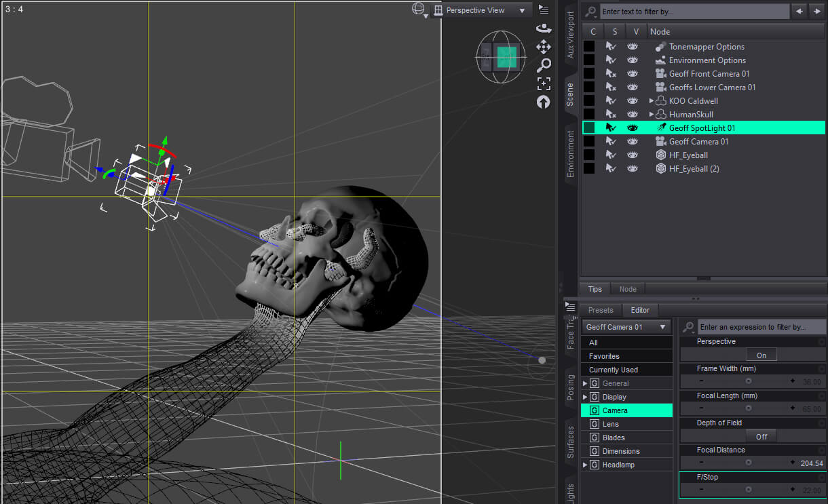Screen dimensions: 828x504
Task: Expand the Display property group
Action: tap(585, 397)
